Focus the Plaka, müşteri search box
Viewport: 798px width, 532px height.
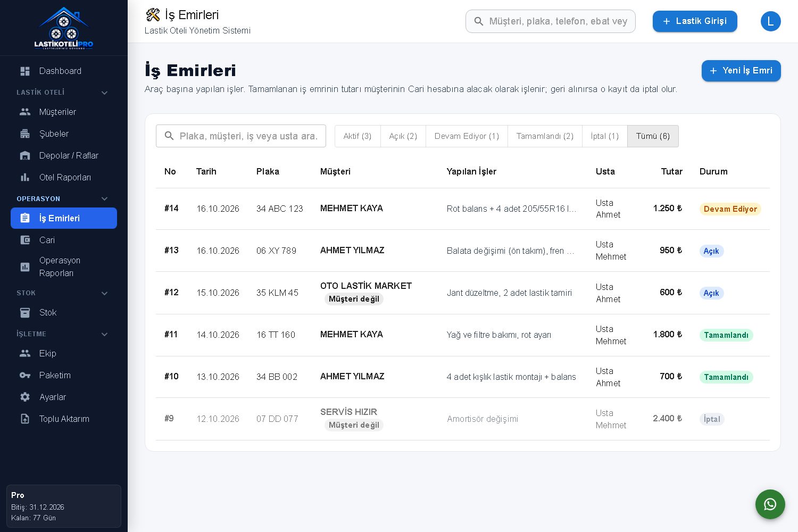point(241,136)
